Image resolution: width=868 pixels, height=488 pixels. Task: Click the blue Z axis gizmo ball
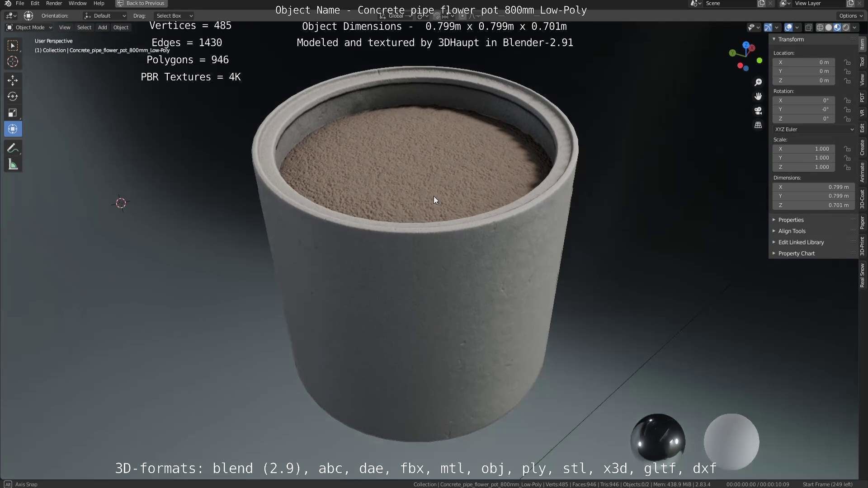[746, 46]
